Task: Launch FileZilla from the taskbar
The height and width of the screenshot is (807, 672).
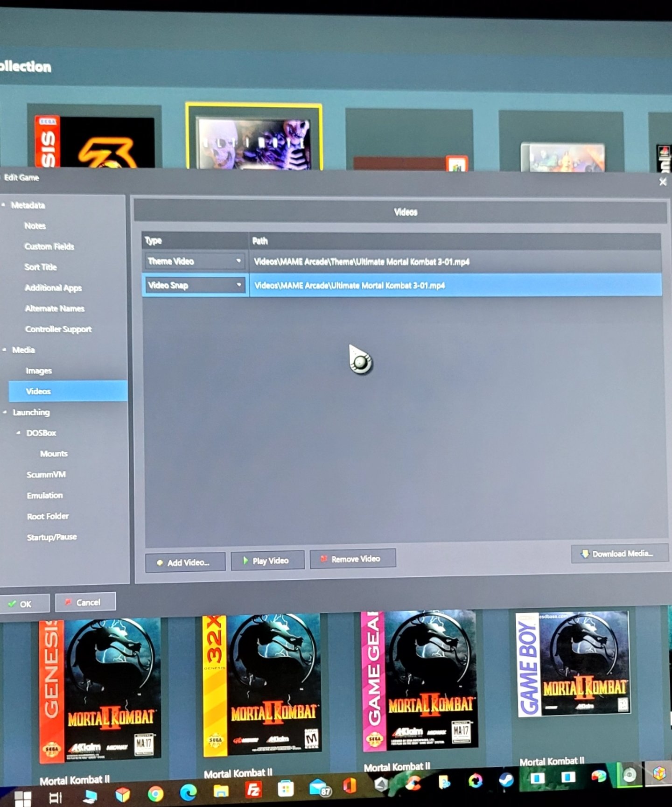Action: coord(253,789)
